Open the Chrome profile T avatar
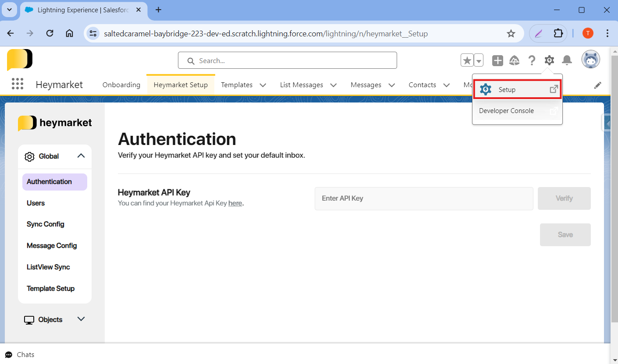The image size is (618, 364). click(588, 33)
